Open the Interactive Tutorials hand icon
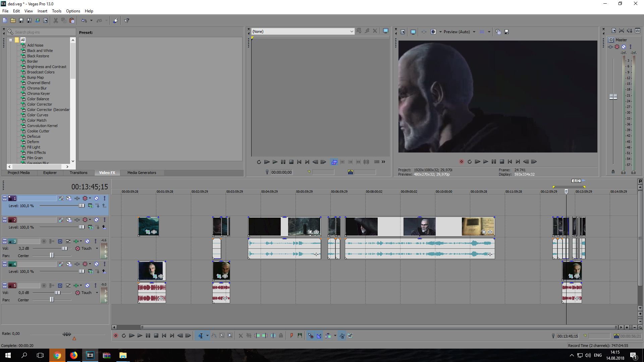The width and height of the screenshot is (644, 362). (115, 20)
